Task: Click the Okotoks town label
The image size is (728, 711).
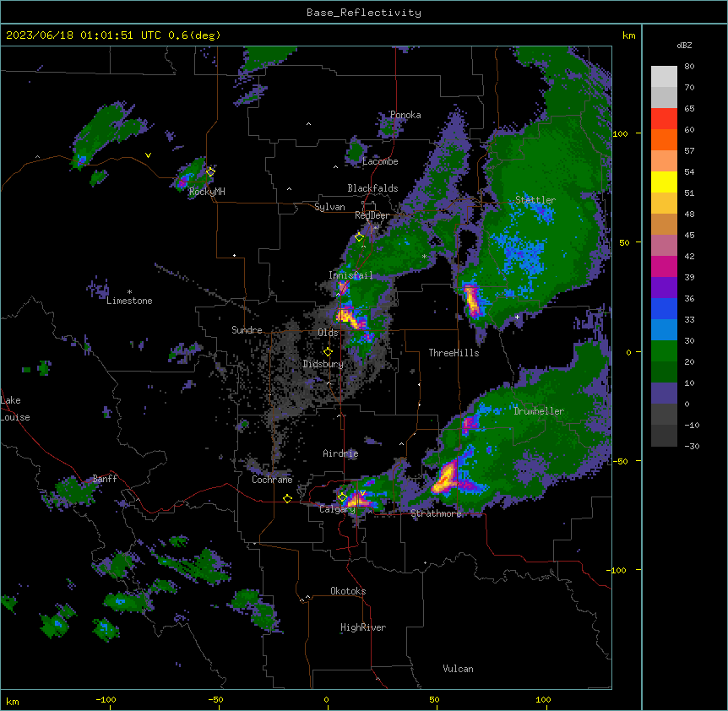Action: pyautogui.click(x=348, y=591)
